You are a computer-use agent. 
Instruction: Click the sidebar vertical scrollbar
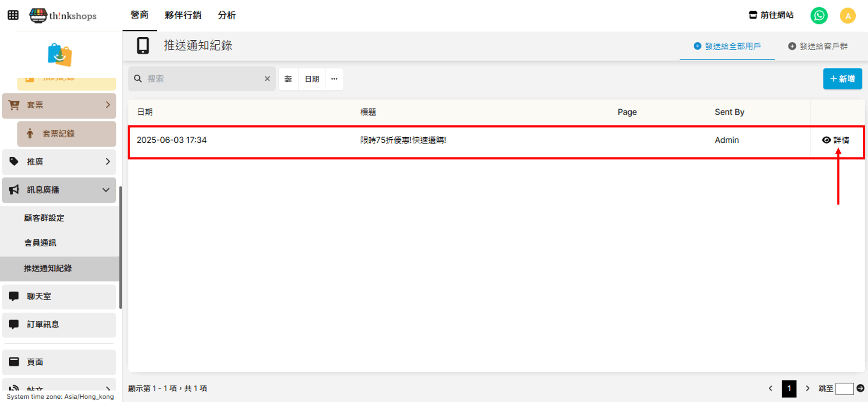click(x=120, y=247)
